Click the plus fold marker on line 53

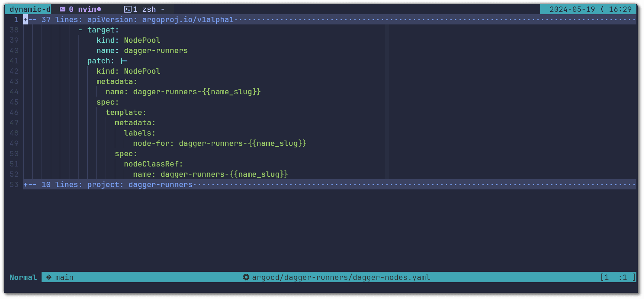(x=26, y=184)
